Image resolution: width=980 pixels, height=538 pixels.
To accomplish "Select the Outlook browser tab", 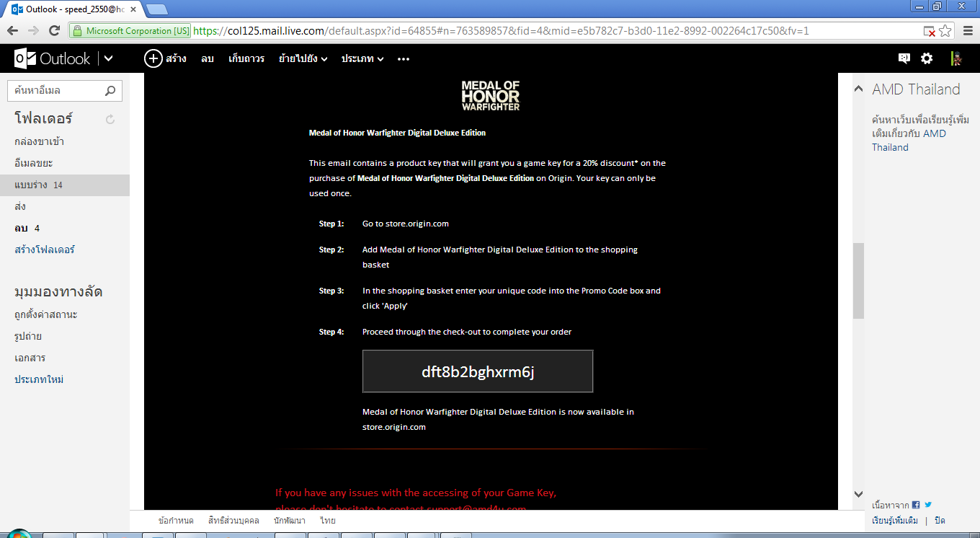I will pyautogui.click(x=73, y=9).
